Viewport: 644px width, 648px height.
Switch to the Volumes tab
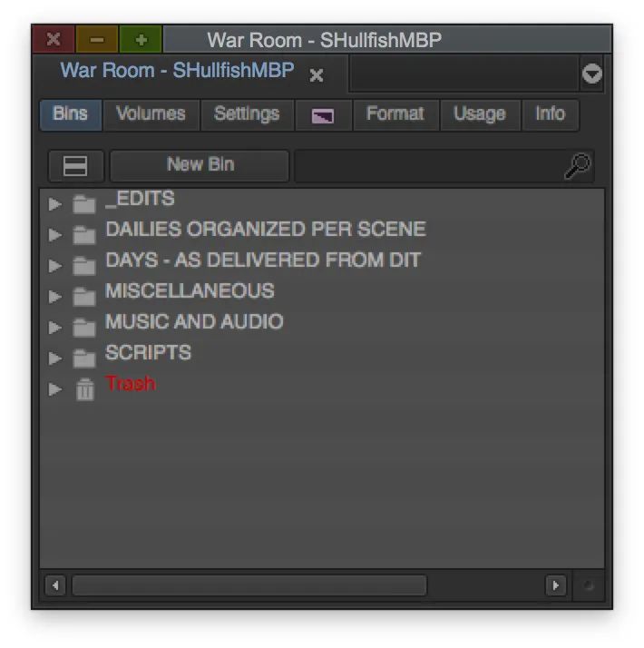(151, 114)
